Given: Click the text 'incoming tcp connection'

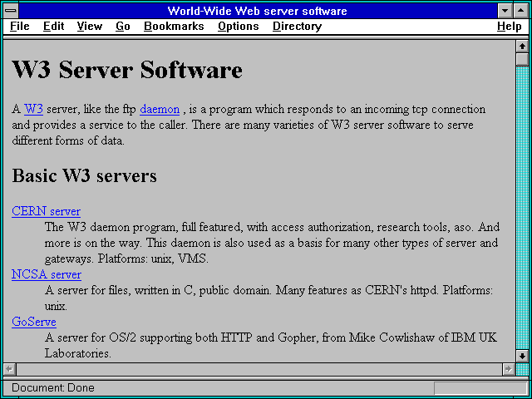Looking at the screenshot, I should click(x=426, y=109).
